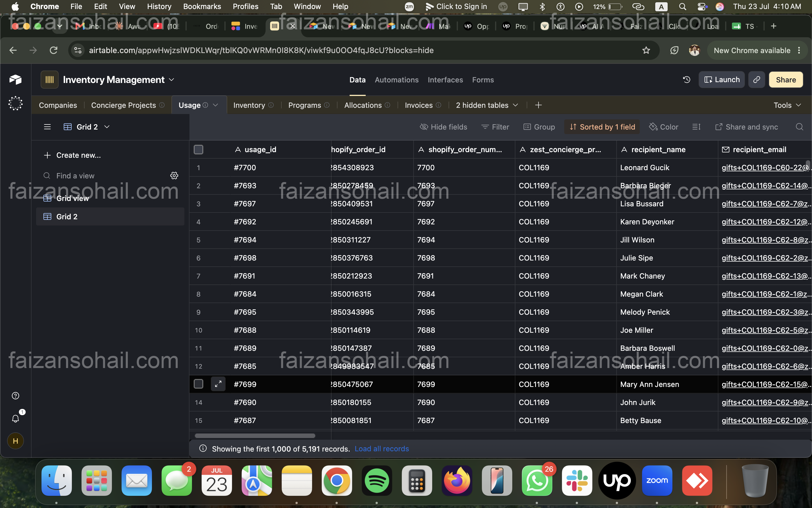The image size is (812, 508).
Task: Switch to the Automations tab
Action: pyautogui.click(x=396, y=80)
